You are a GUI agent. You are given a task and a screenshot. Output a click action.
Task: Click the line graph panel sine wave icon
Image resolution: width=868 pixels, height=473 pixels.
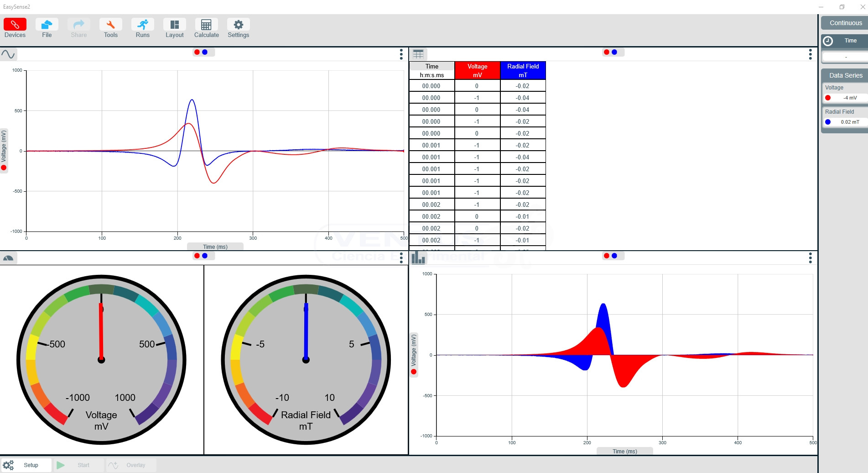8,54
